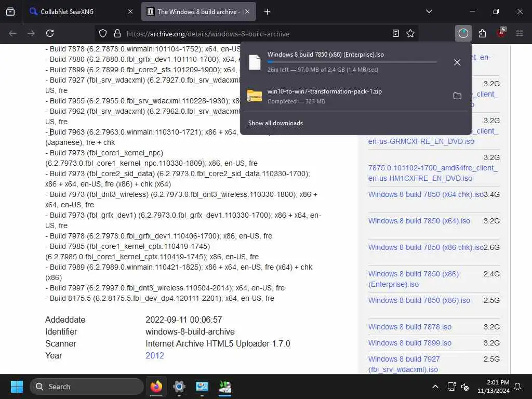Open muted volume tray icon
This screenshot has width=532, height=399.
[465, 387]
